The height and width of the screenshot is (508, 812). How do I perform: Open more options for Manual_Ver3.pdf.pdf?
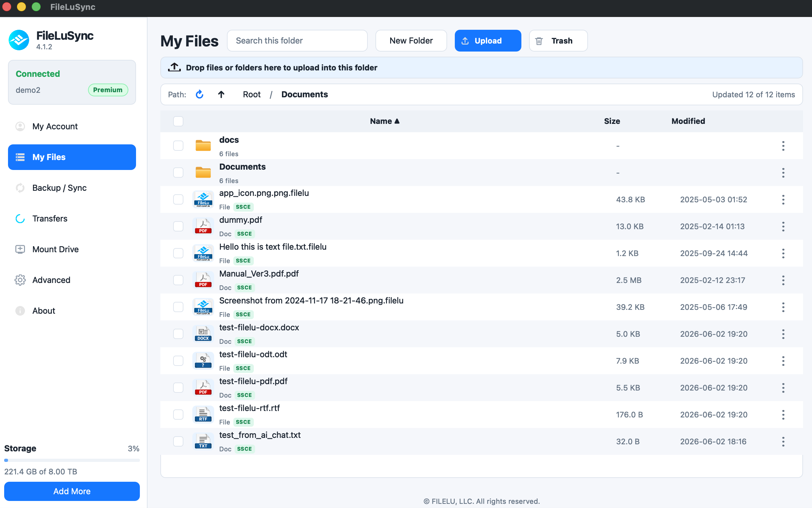(783, 280)
